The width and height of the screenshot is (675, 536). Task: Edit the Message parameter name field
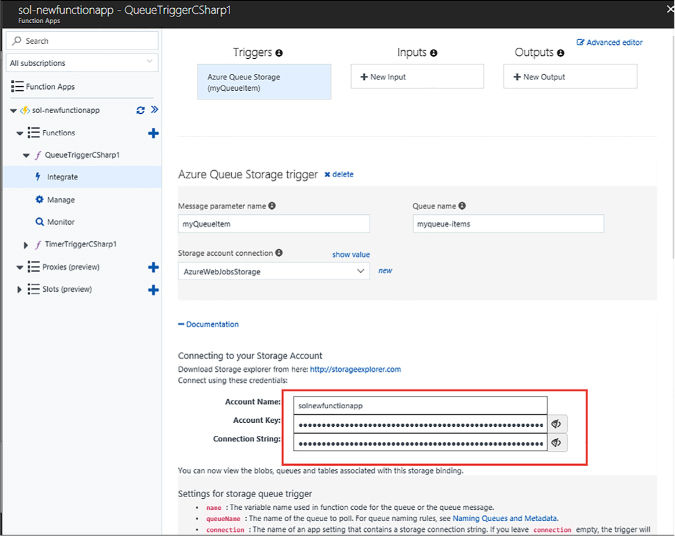click(274, 224)
